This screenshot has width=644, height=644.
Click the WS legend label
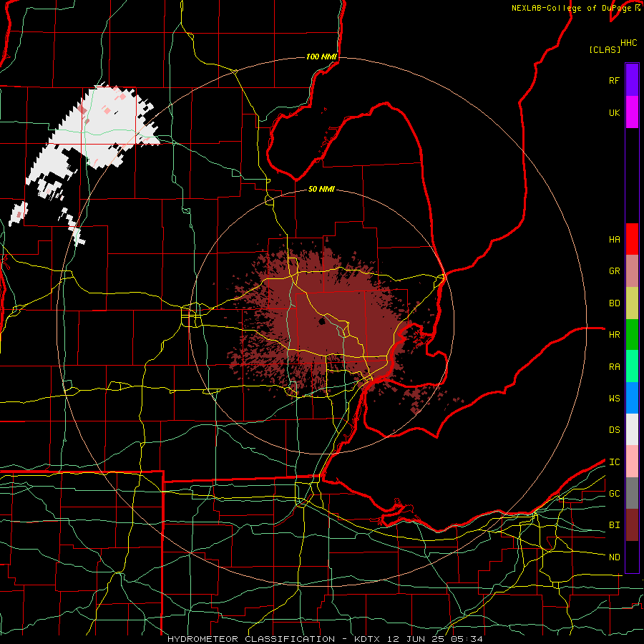[614, 398]
